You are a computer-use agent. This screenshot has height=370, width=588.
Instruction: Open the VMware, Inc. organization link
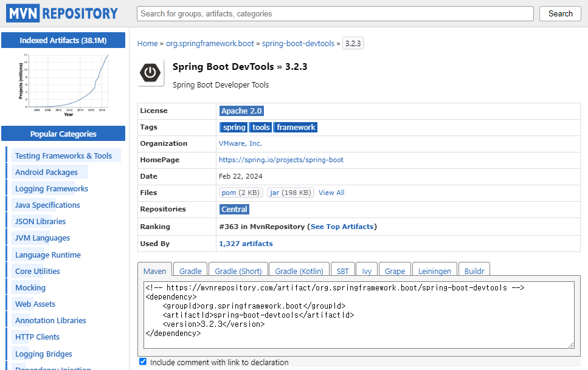[240, 143]
